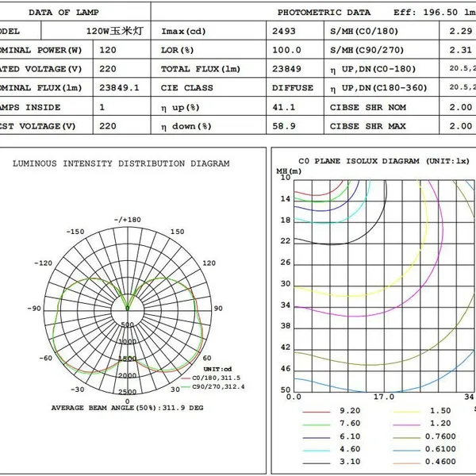
Task: Click the MH axis value 30
Action: (286, 284)
